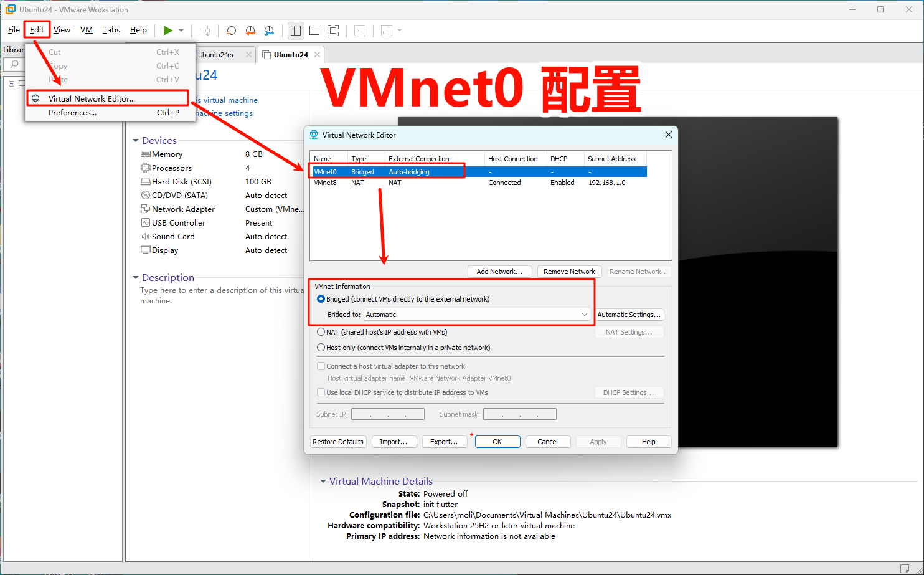Click the Processors device icon

point(146,168)
